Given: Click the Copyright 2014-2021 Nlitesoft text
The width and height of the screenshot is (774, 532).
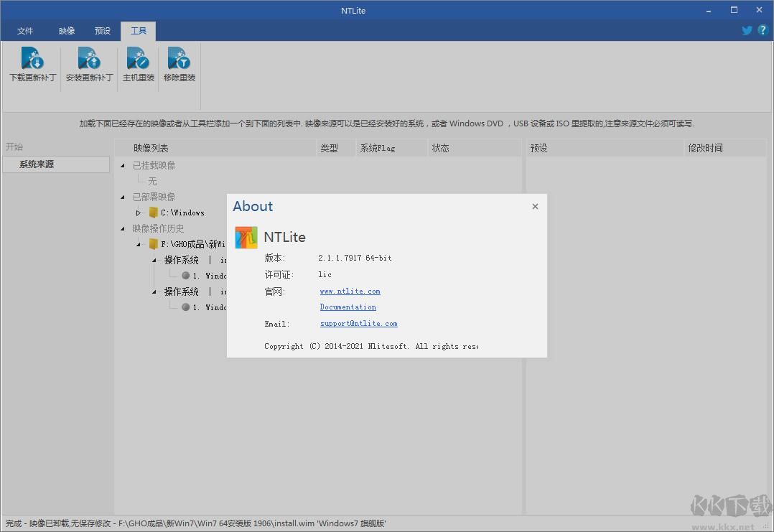Looking at the screenshot, I should (x=371, y=347).
